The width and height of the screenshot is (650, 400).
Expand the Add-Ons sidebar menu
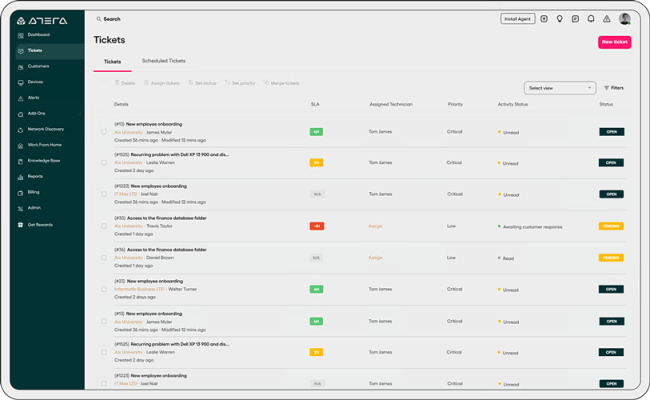click(20, 113)
